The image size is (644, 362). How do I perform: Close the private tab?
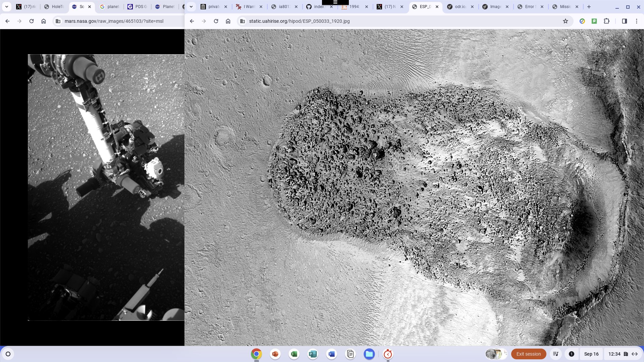226,7
